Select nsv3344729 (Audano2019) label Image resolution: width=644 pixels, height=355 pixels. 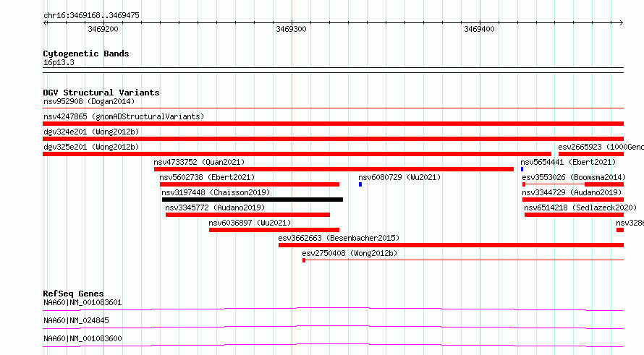click(x=572, y=192)
